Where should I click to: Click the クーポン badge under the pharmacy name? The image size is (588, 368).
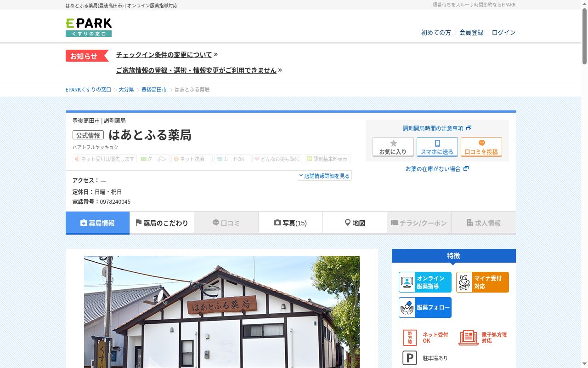pyautogui.click(x=154, y=159)
